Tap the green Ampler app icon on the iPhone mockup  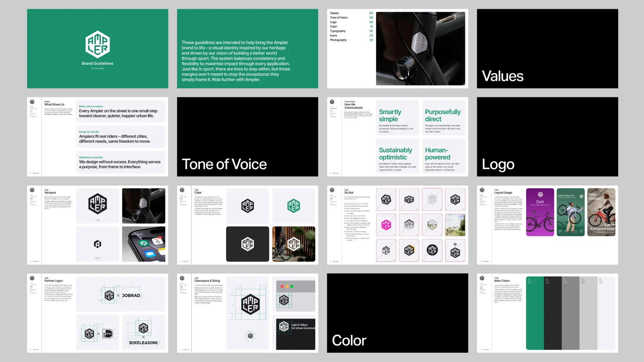pyautogui.click(x=143, y=243)
